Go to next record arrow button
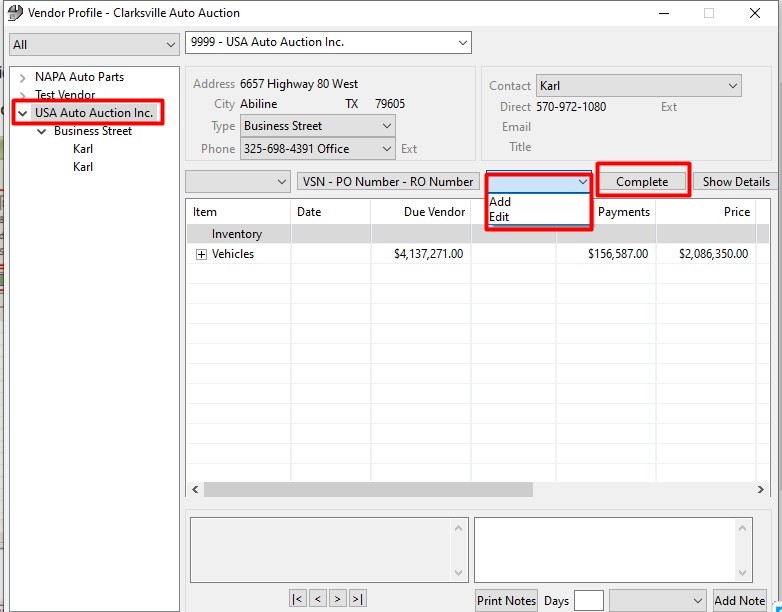 [x=338, y=598]
